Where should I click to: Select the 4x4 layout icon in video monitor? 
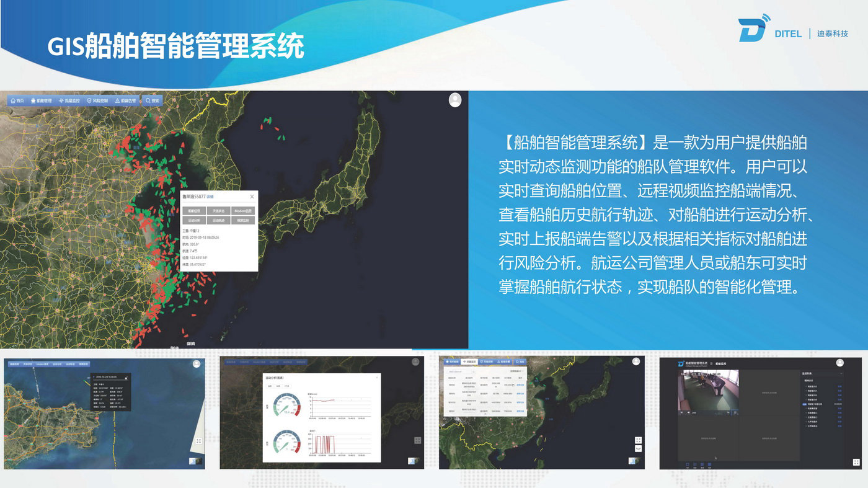(x=709, y=464)
